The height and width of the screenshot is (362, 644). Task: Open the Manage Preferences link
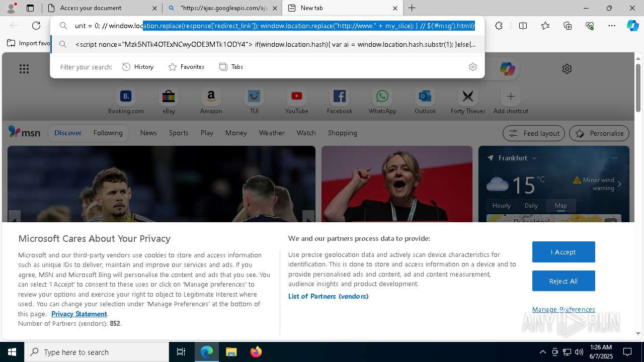(563, 309)
